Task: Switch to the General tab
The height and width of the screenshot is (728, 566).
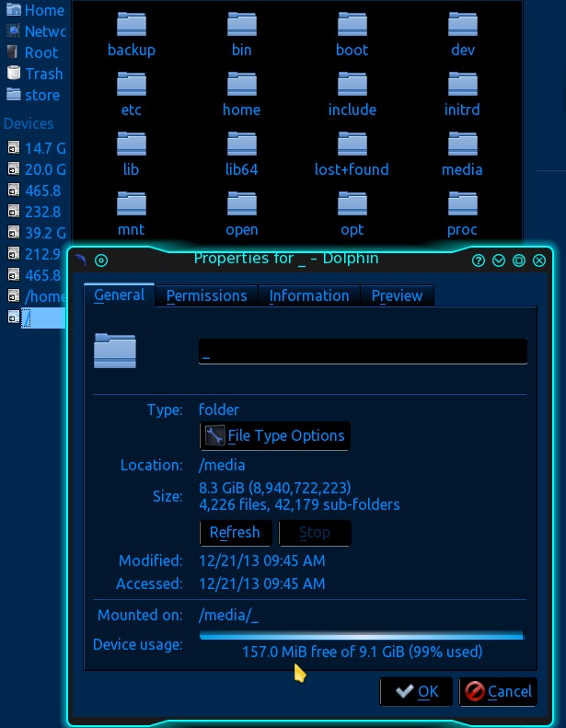Action: click(120, 295)
